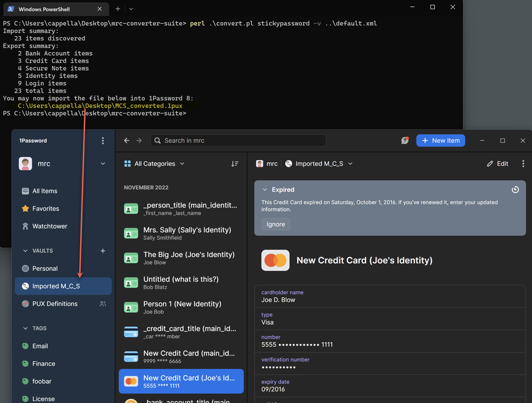
Task: Maximize the PowerShell window
Action: click(432, 7)
